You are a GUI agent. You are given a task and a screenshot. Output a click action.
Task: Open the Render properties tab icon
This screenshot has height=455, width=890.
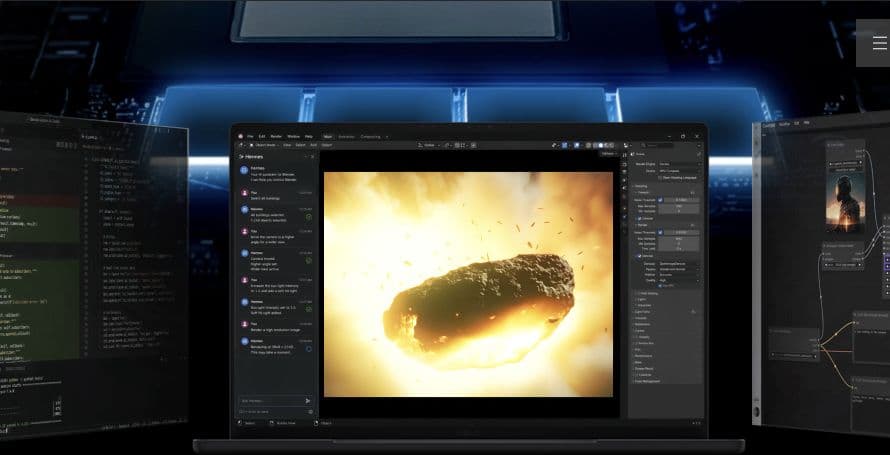point(625,164)
